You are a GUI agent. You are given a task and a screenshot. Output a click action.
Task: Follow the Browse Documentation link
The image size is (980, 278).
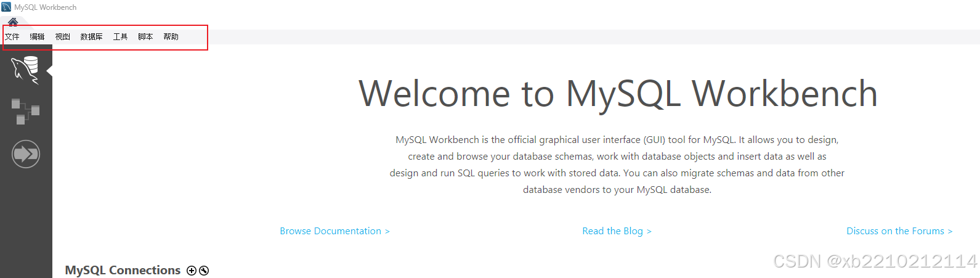coord(334,231)
